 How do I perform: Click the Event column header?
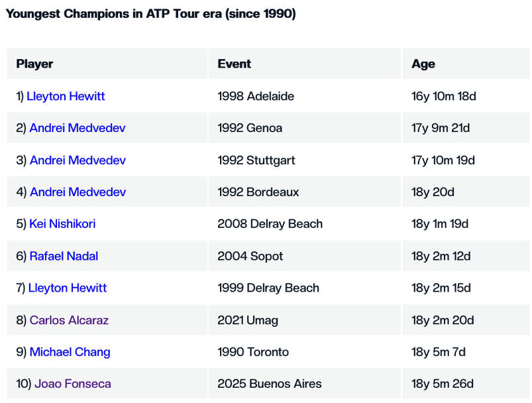(x=234, y=64)
